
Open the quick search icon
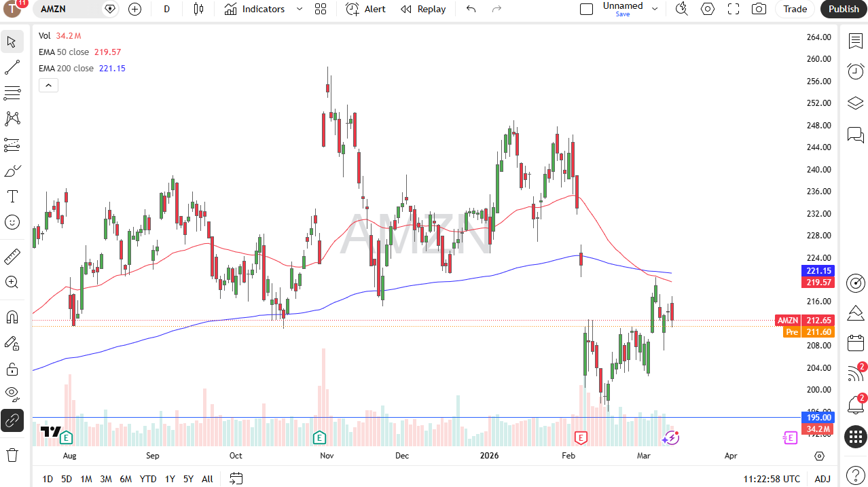(682, 9)
